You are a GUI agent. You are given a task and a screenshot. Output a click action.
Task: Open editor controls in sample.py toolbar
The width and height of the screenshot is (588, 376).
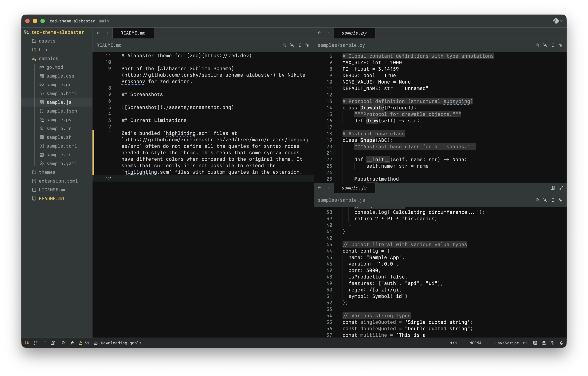point(560,45)
